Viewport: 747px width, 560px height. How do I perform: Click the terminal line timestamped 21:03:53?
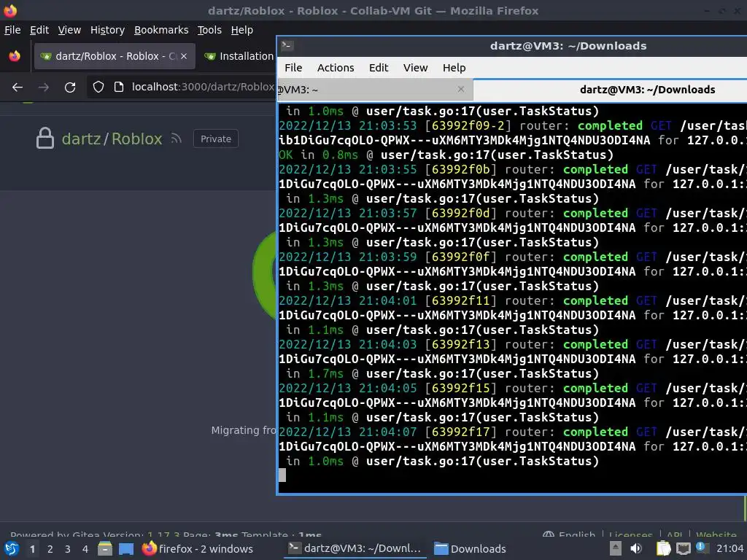click(513, 125)
